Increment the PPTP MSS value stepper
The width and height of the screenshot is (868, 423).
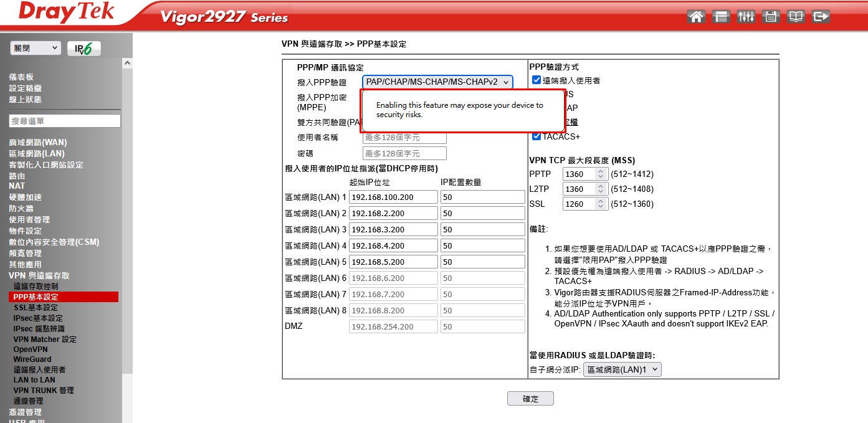point(601,171)
